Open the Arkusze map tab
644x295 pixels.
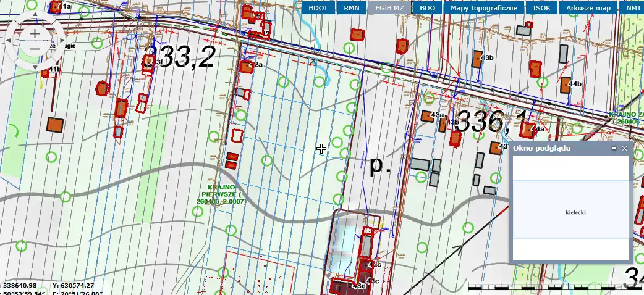588,8
